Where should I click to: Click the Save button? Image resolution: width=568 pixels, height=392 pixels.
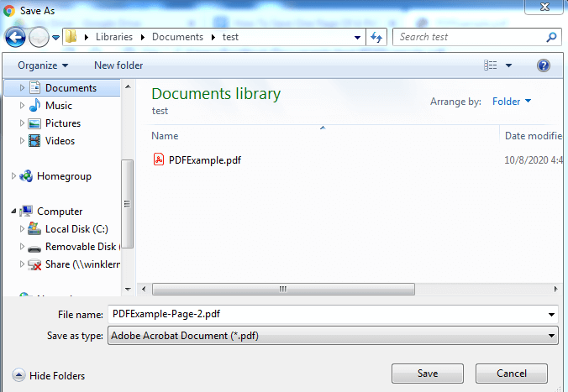(x=428, y=374)
